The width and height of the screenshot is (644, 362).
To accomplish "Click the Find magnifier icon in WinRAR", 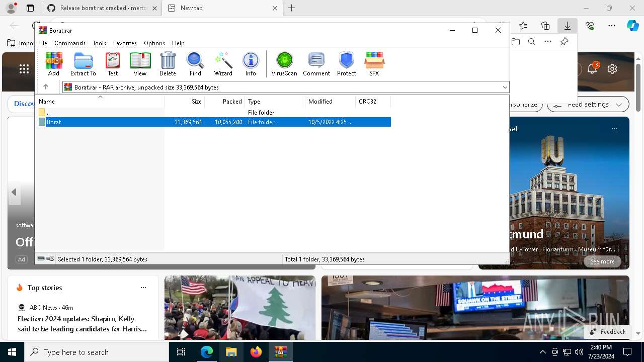I will coord(195,64).
